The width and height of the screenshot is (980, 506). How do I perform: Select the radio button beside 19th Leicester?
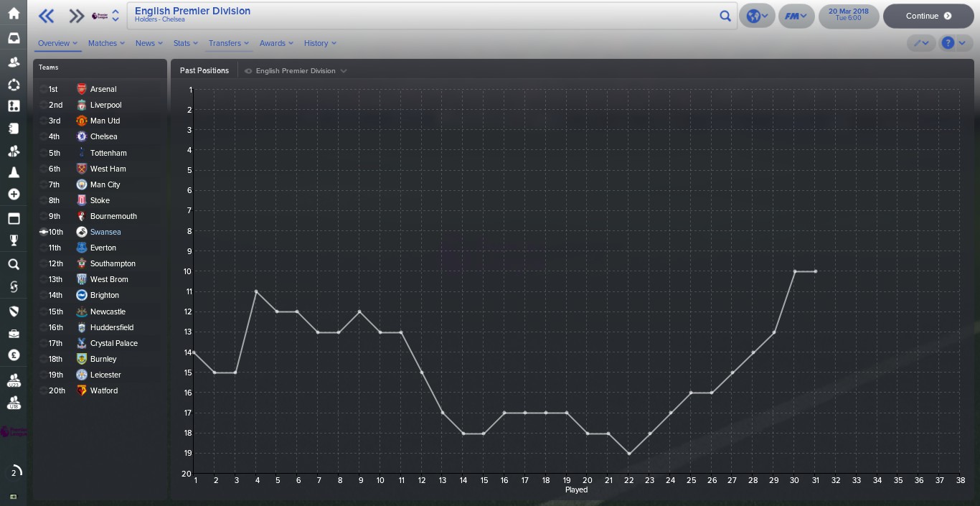(x=44, y=375)
